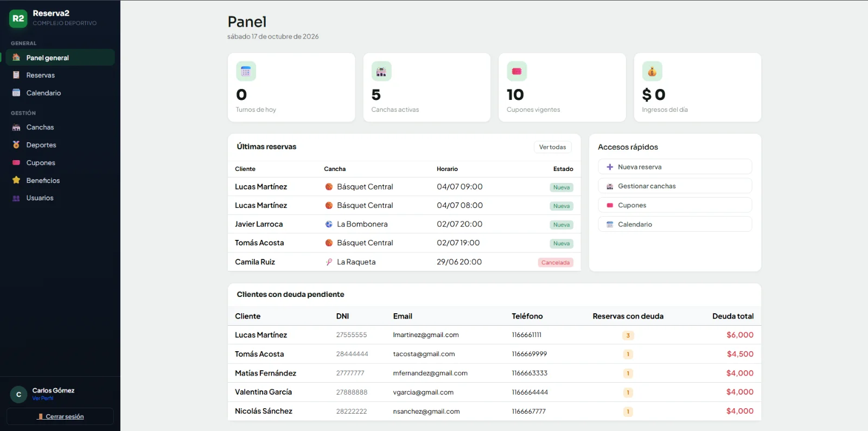Screen dimensions: 868x431
Task: Click the Deportes medal icon
Action: click(x=16, y=145)
